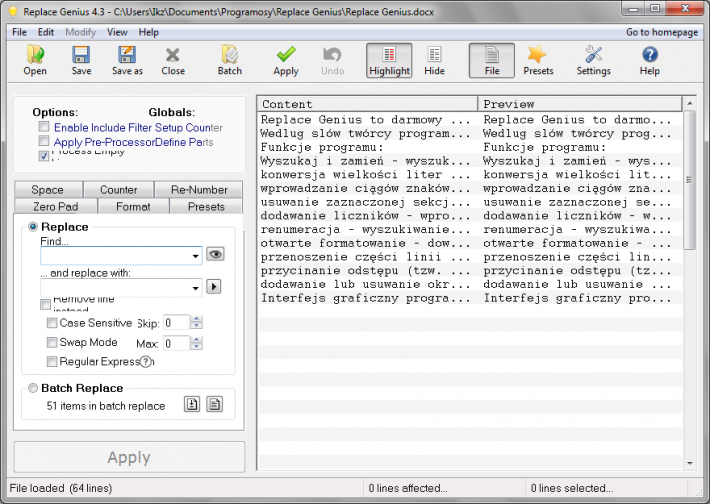This screenshot has height=504, width=710.
Task: Click the Save floppy disk icon
Action: (81, 60)
